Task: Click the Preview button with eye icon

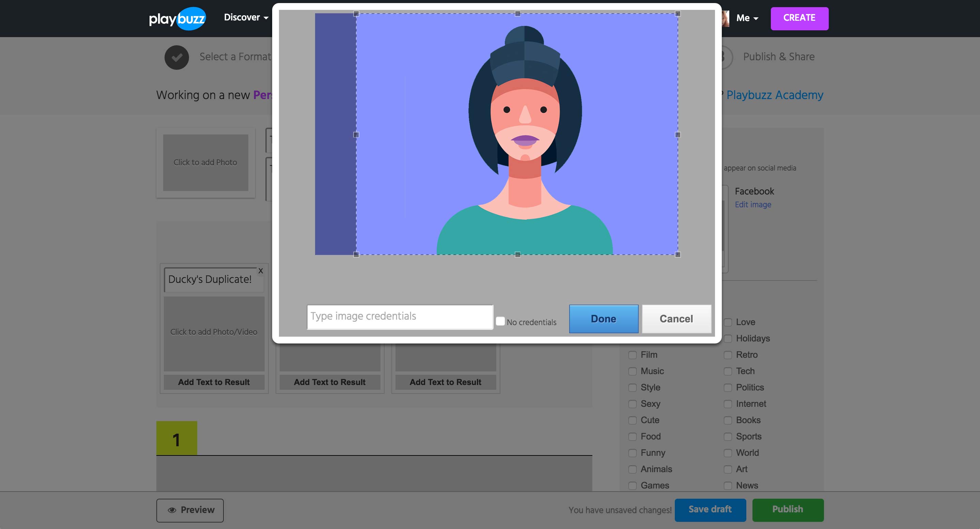Action: point(190,510)
